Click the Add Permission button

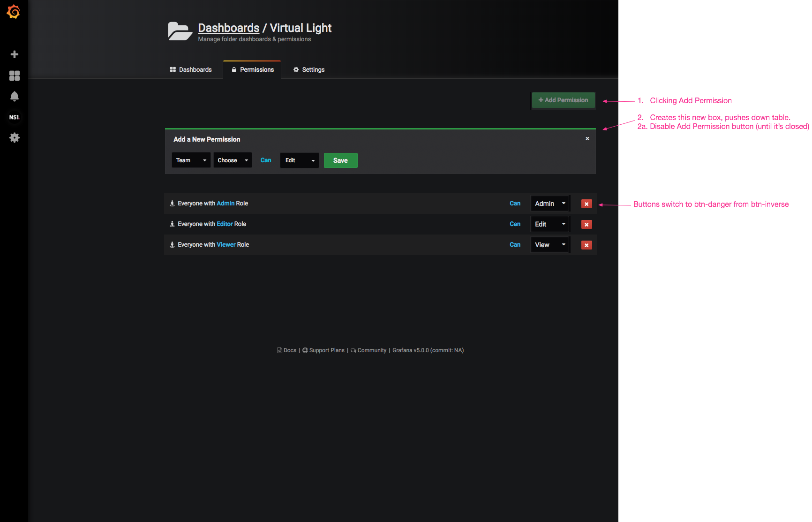click(563, 100)
